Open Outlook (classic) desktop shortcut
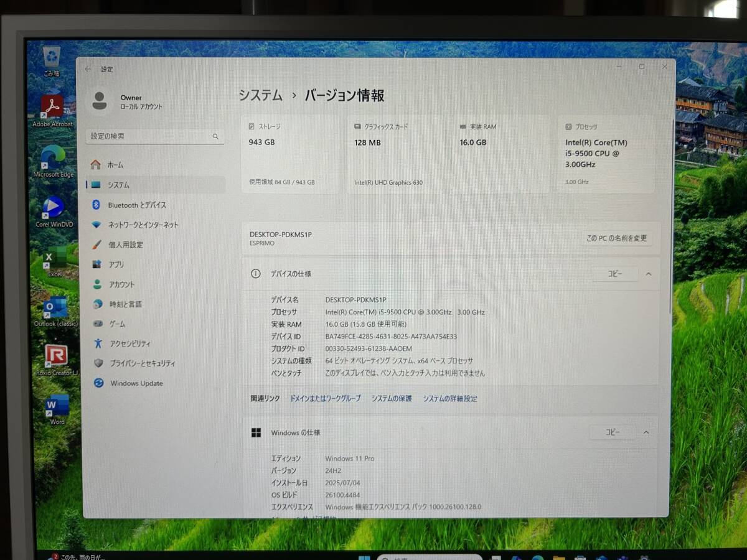 point(55,310)
